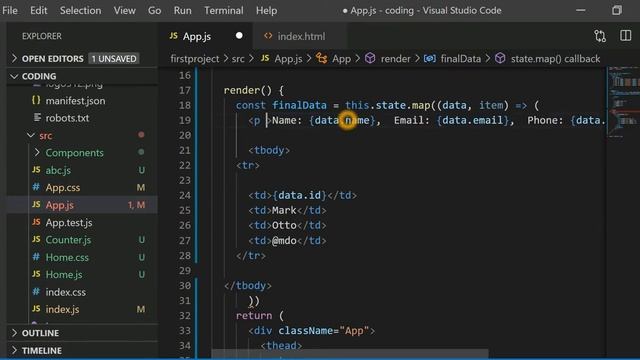Click the JS icon beside index.js
640x360 pixels.
[36, 309]
